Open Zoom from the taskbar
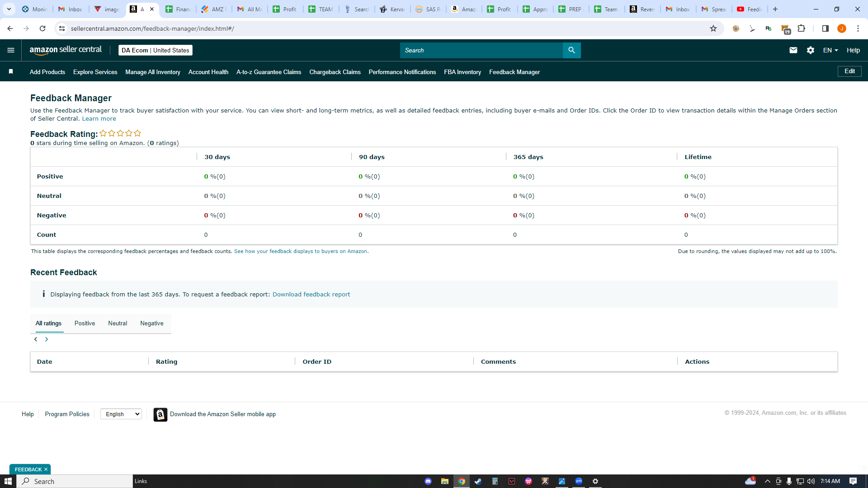The image size is (868, 488). coord(579,481)
